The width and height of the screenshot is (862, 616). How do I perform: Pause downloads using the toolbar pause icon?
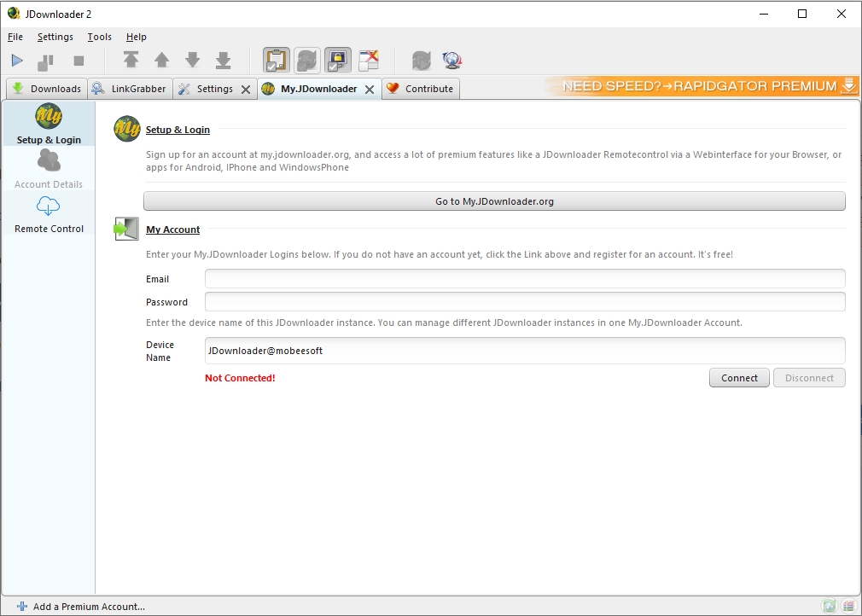45,61
